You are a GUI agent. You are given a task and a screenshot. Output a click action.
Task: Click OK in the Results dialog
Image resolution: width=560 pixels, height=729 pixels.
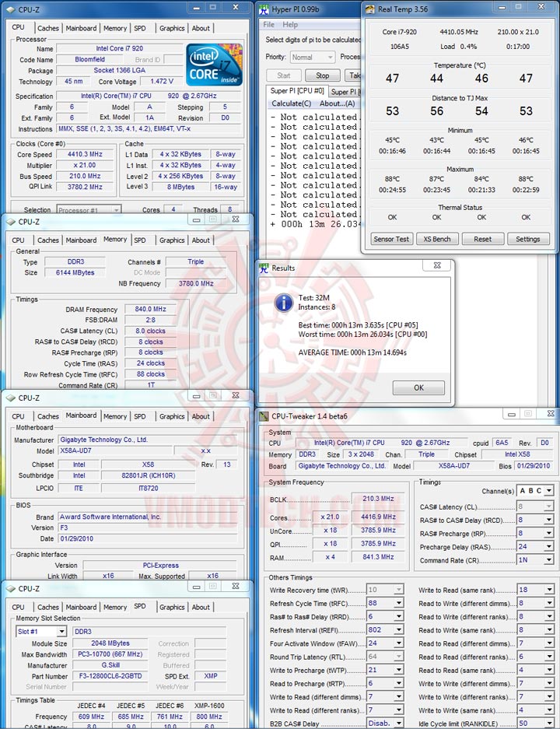(x=418, y=387)
